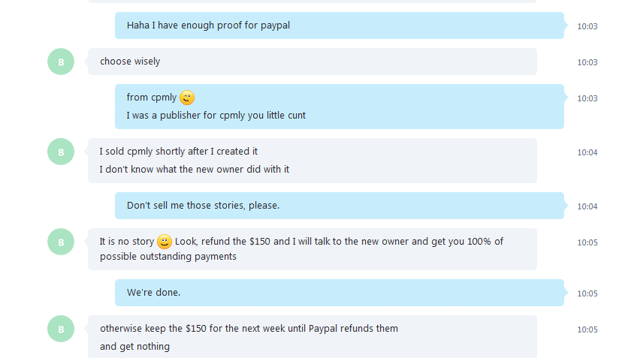Screen dimensions: 631x364
Task: Click the B avatar next to "I sold cpmly"
Action: (x=61, y=152)
